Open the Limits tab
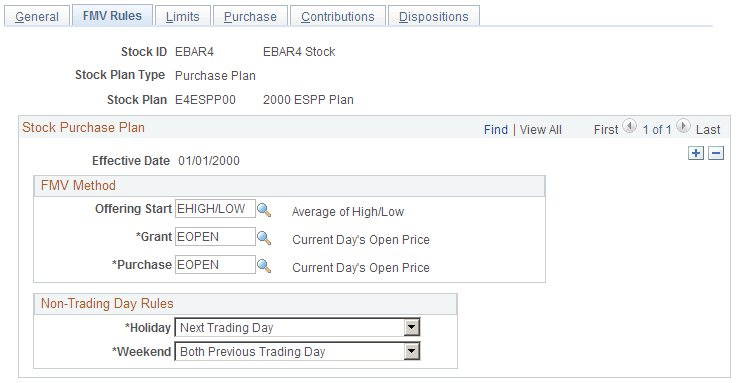The height and width of the screenshot is (383, 741). coord(182,17)
